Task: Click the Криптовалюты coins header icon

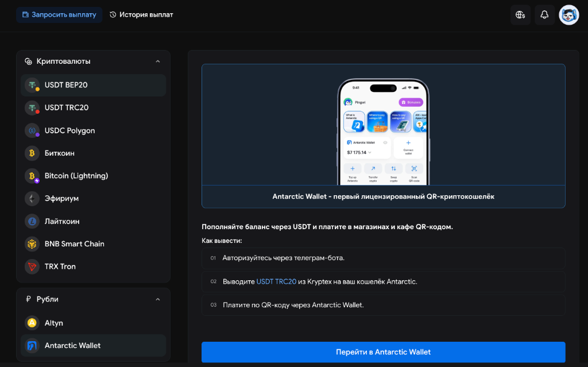Action: pyautogui.click(x=28, y=61)
